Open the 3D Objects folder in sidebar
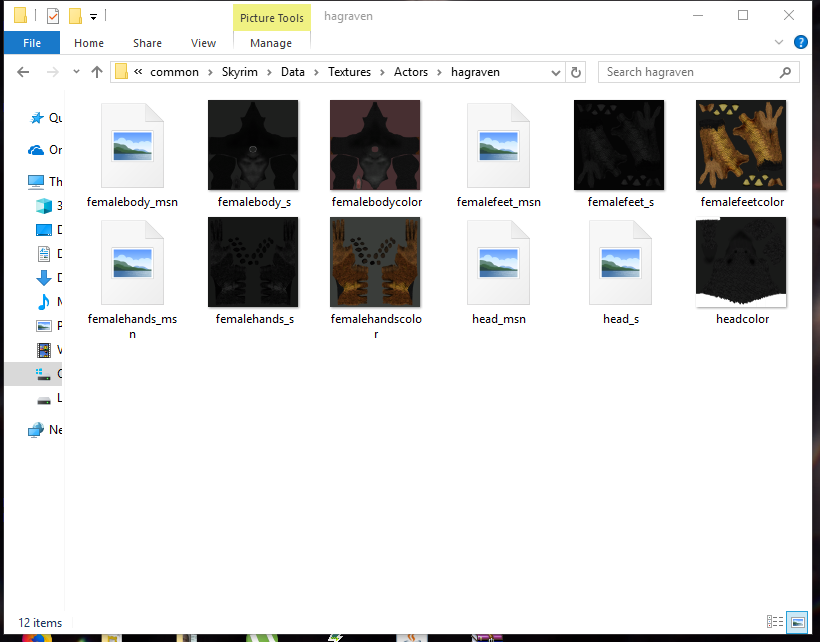This screenshot has width=820, height=642. click(49, 205)
